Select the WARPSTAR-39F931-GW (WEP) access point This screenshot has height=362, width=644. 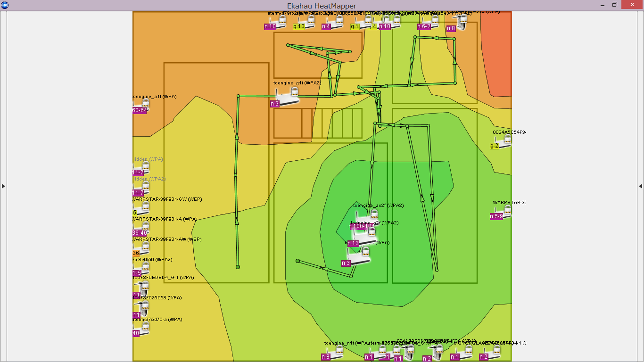(x=141, y=208)
